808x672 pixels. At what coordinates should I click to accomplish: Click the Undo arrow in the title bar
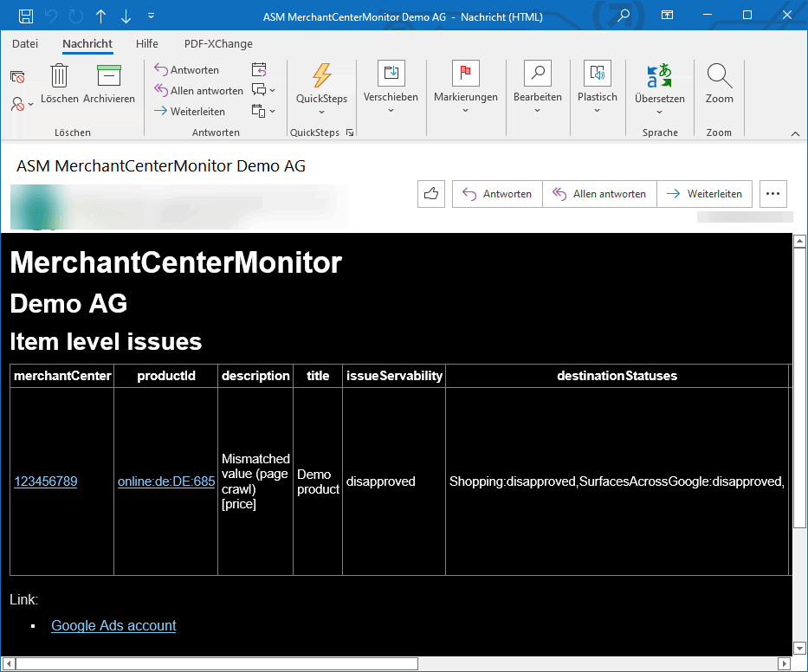[x=51, y=16]
